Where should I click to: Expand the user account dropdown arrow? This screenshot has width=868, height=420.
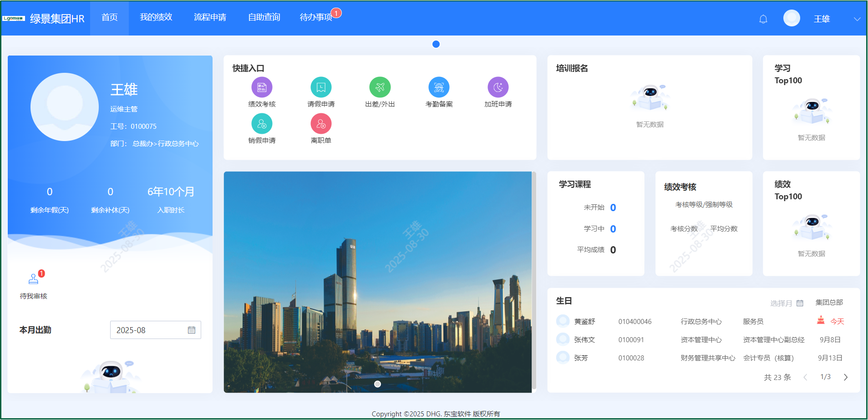(x=857, y=19)
